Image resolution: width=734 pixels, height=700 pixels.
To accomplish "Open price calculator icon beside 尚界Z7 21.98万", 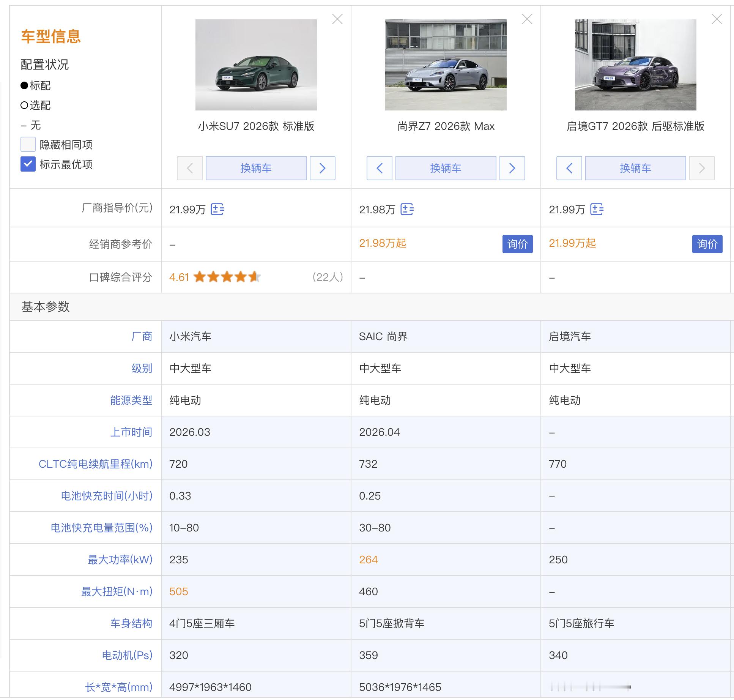I will click(407, 209).
